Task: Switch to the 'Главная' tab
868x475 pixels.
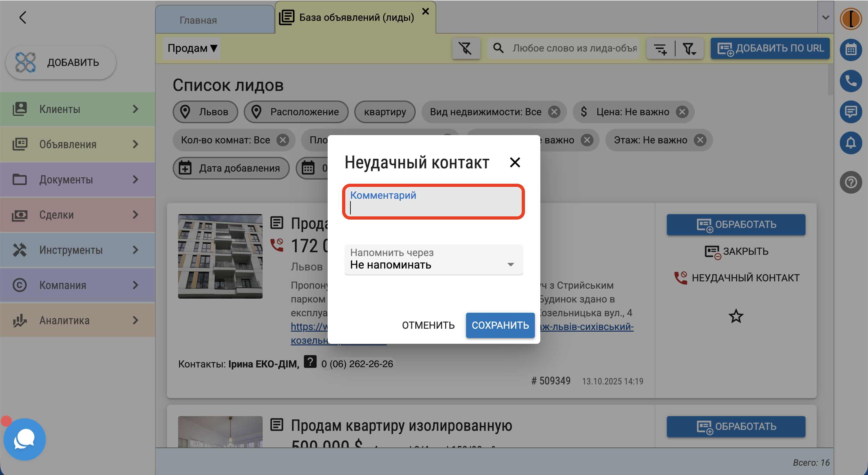Action: [x=198, y=20]
